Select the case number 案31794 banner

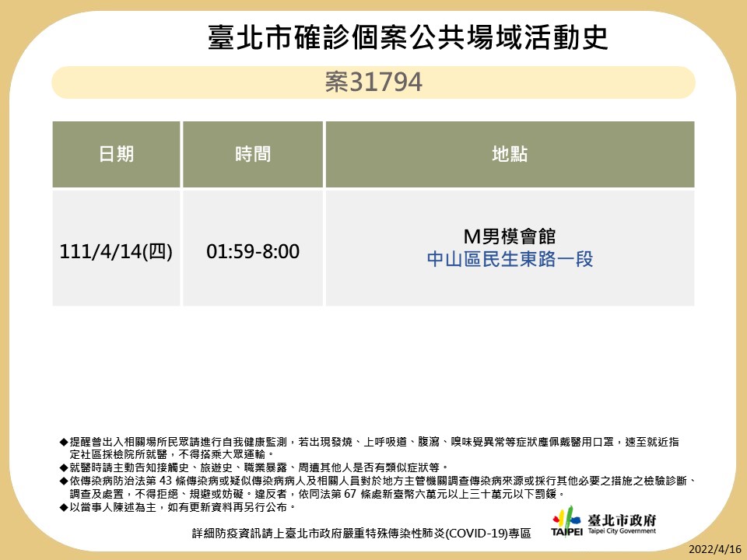point(373,82)
